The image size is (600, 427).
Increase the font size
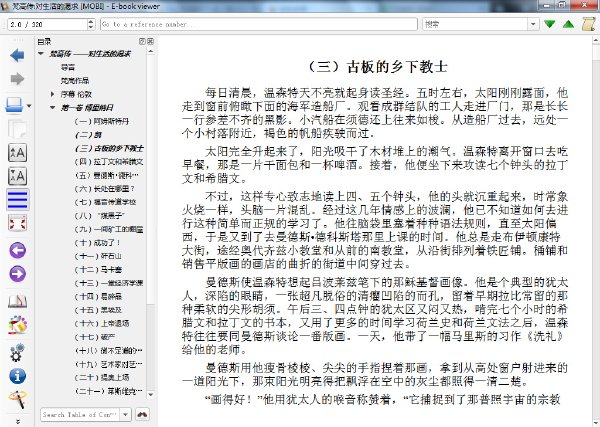17,153
